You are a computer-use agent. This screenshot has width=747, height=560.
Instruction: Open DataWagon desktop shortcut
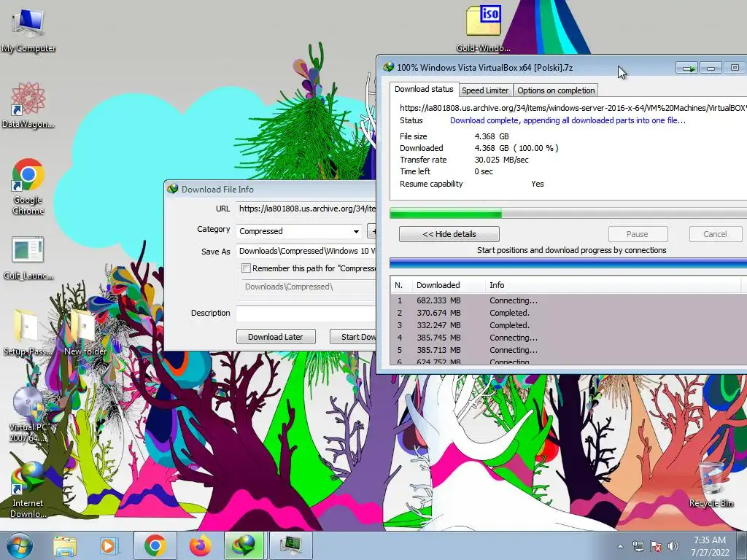click(28, 105)
